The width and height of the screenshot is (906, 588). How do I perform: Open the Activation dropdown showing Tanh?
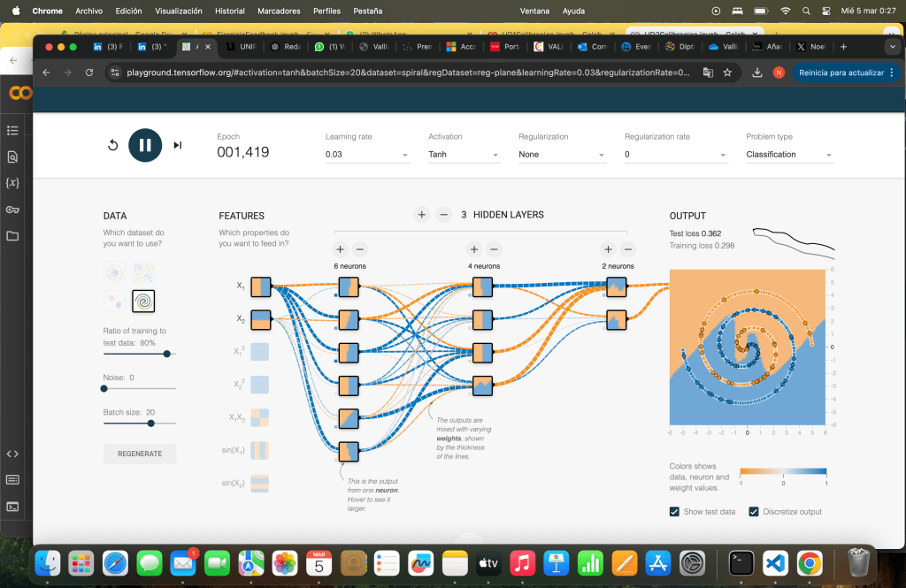465,155
